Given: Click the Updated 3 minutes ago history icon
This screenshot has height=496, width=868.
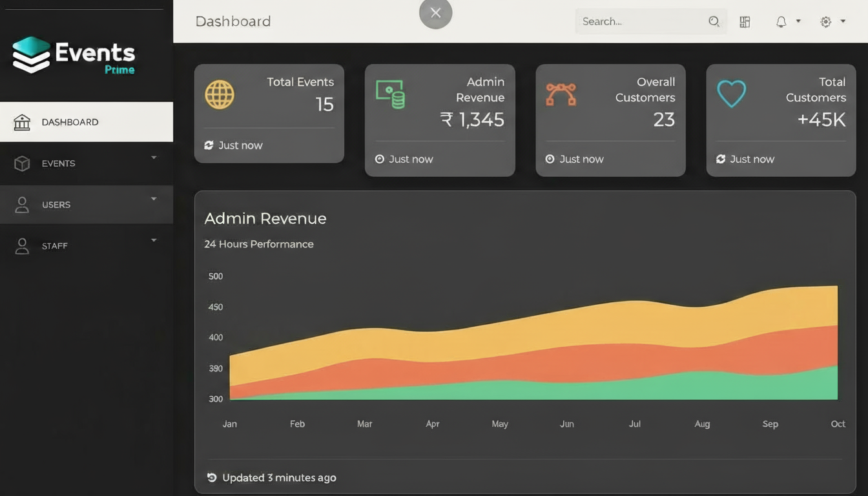Looking at the screenshot, I should [211, 478].
